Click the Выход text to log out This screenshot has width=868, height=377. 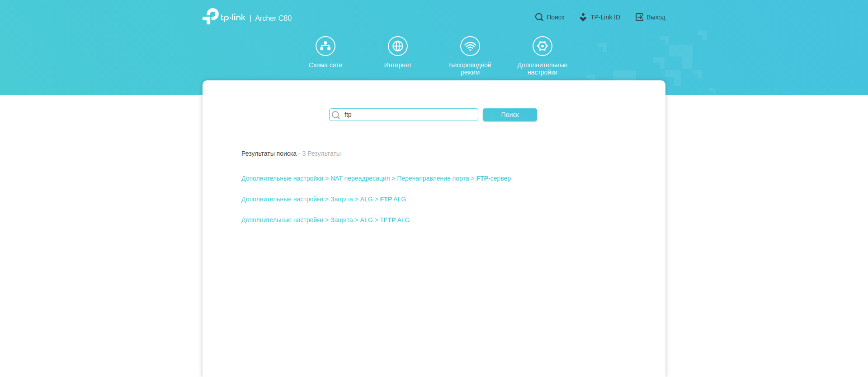(656, 17)
